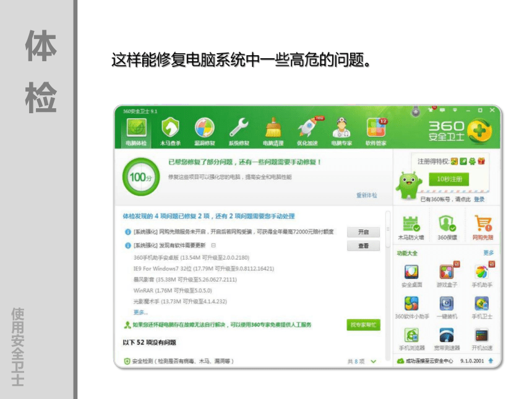
Task: Click the green 找专家帮忙 button
Action: pos(363,325)
